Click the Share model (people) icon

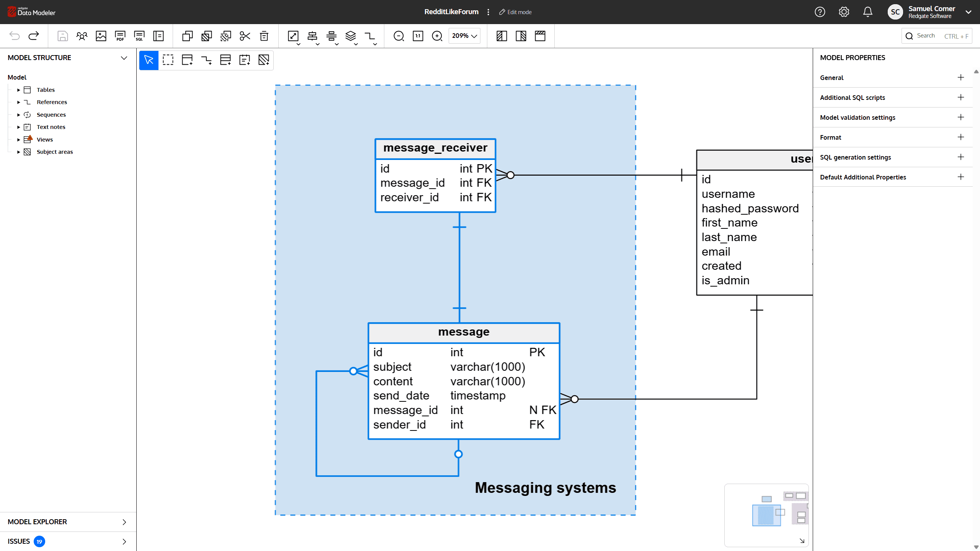coord(82,36)
